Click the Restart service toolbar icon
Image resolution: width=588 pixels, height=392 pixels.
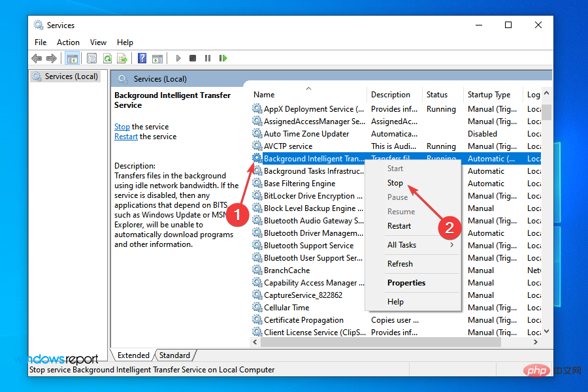tap(222, 58)
